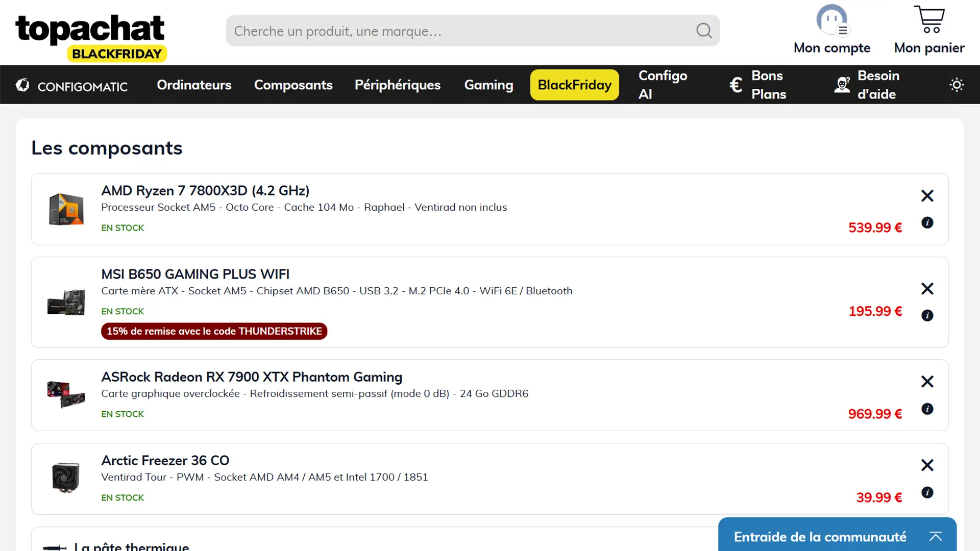This screenshot has width=980, height=551.
Task: Click EN STOCK under Ryzen processor
Action: (122, 228)
